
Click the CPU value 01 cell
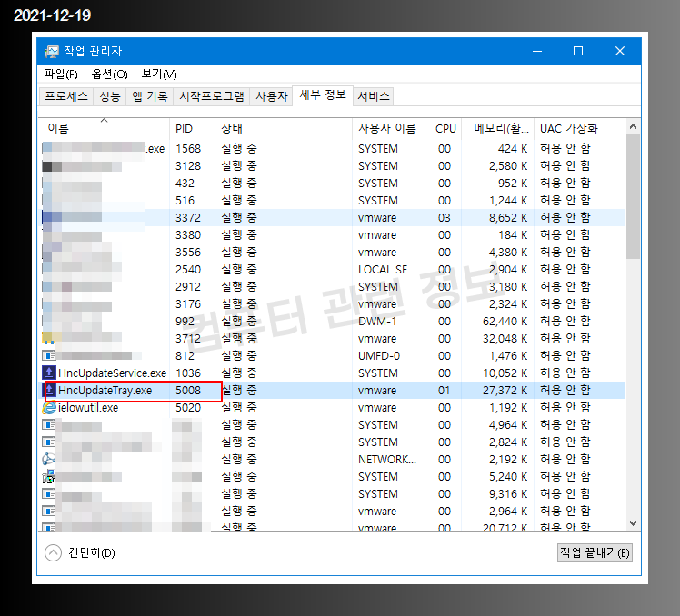pos(444,390)
